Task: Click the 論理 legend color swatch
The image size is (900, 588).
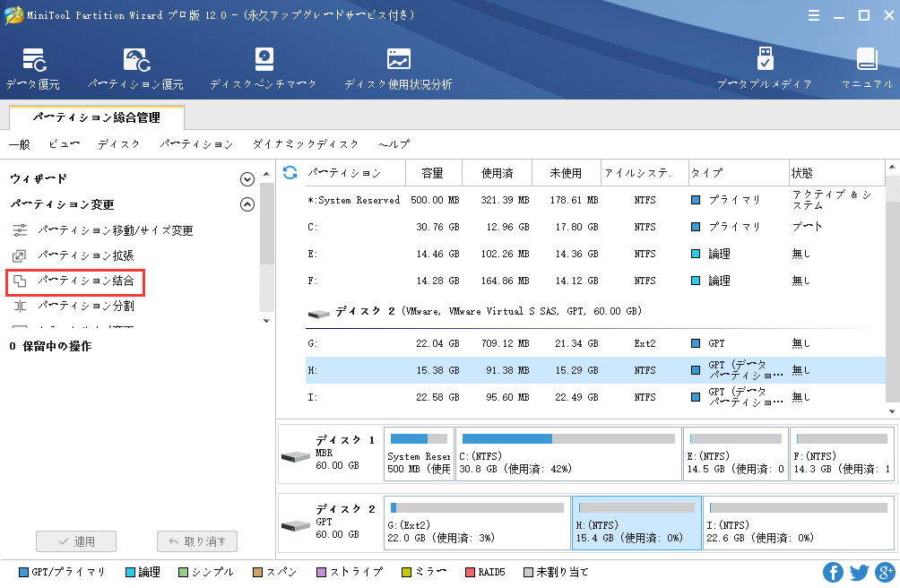Action: click(x=130, y=572)
